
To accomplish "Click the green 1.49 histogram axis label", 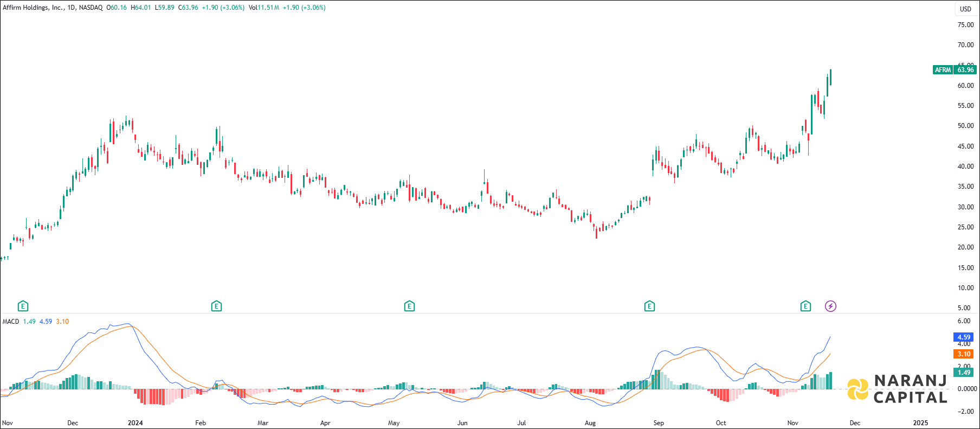I will [x=964, y=372].
